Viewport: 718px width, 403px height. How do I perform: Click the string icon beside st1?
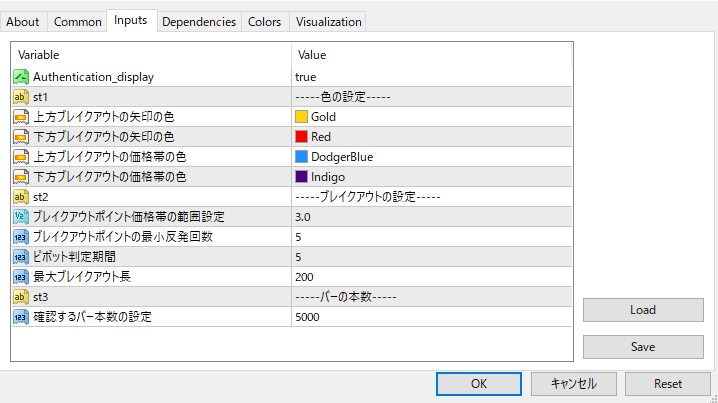coord(21,97)
